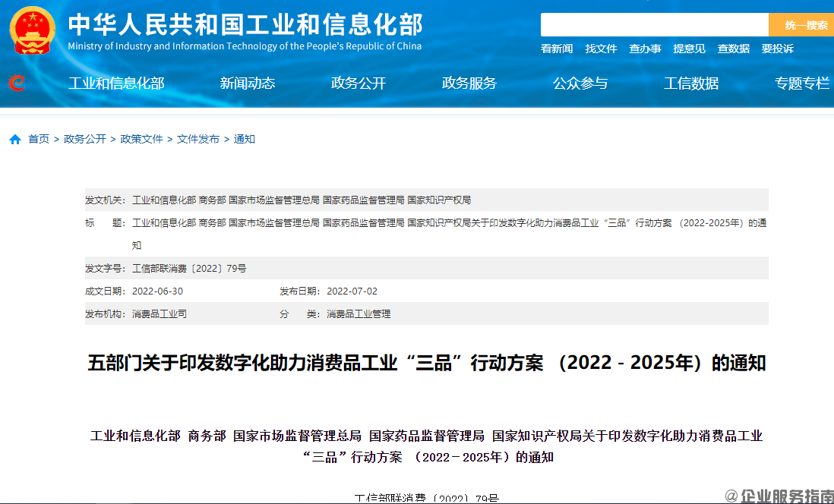This screenshot has width=834, height=504.
Task: Open the 工信数据 nav menu
Action: [x=691, y=83]
